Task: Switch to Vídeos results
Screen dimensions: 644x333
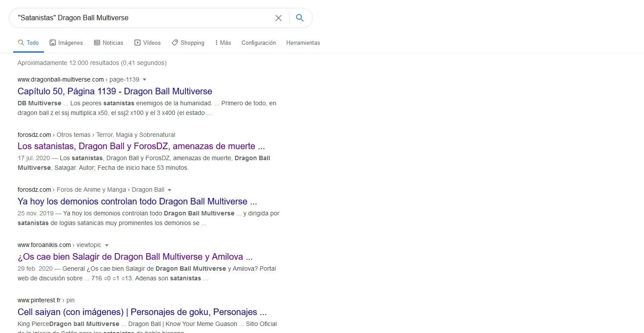Action: 148,43
